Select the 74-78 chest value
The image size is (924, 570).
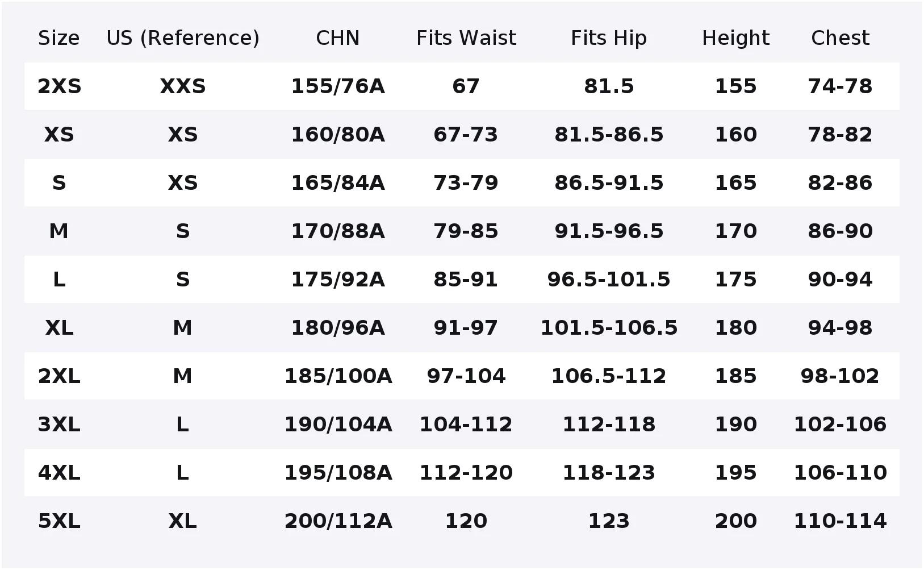click(840, 86)
